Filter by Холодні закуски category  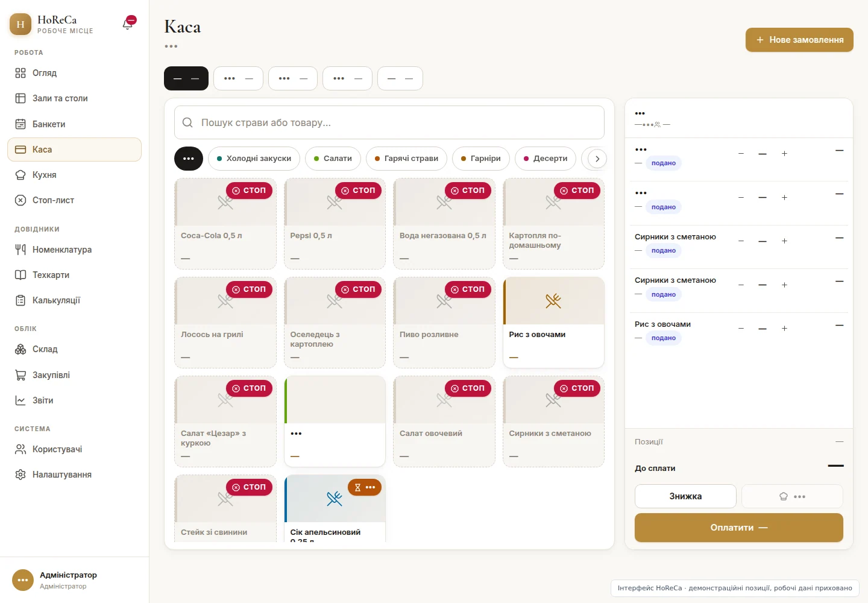tap(254, 159)
